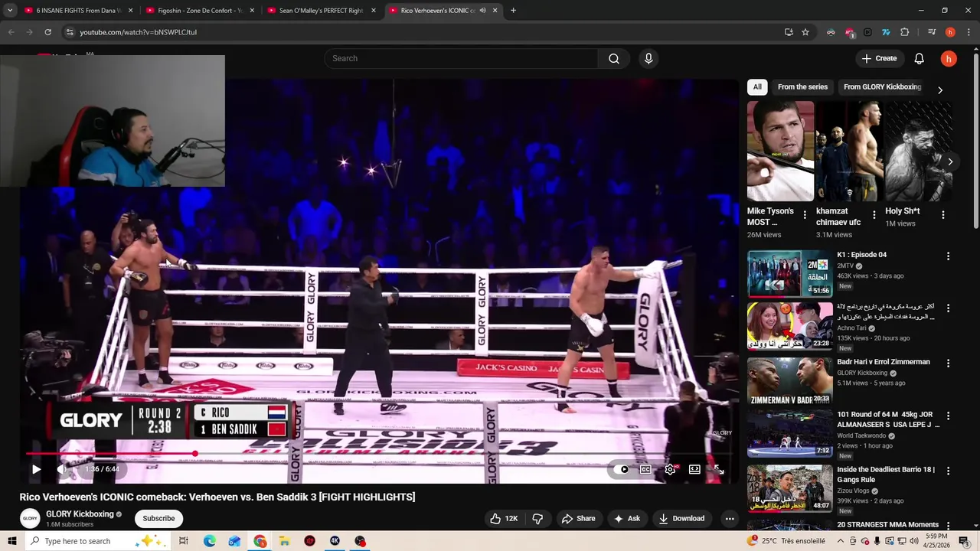Click the adblock extension icon with badge
980x551 pixels.
point(849,32)
